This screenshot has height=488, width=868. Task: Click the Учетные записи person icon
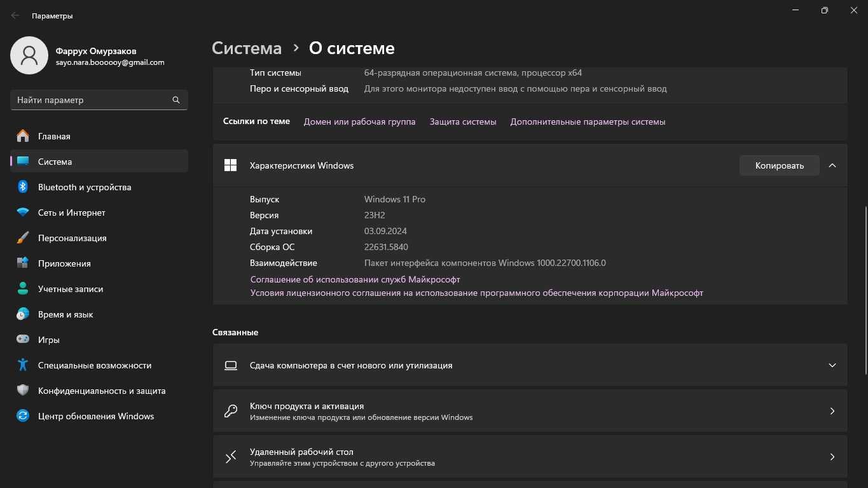pyautogui.click(x=23, y=289)
